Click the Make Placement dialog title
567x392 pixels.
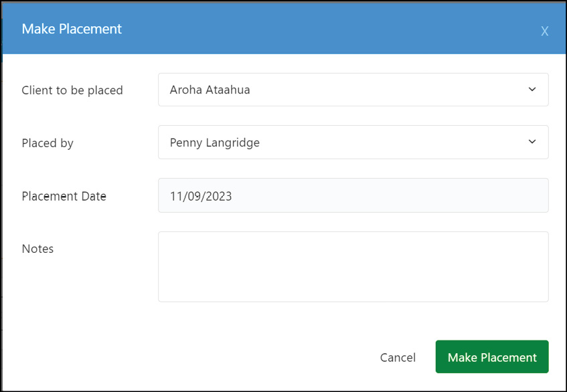(72, 29)
